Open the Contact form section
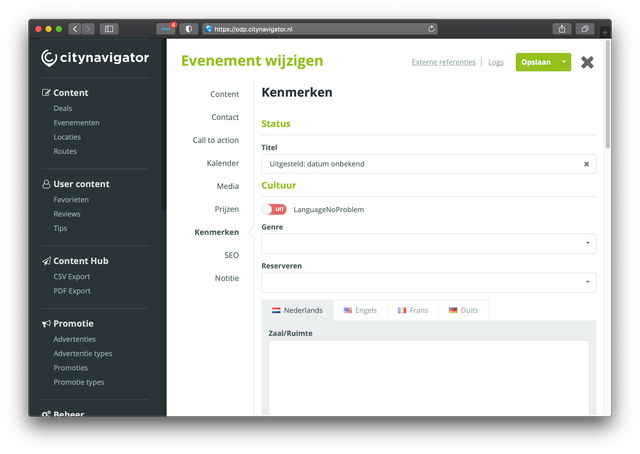 [225, 117]
